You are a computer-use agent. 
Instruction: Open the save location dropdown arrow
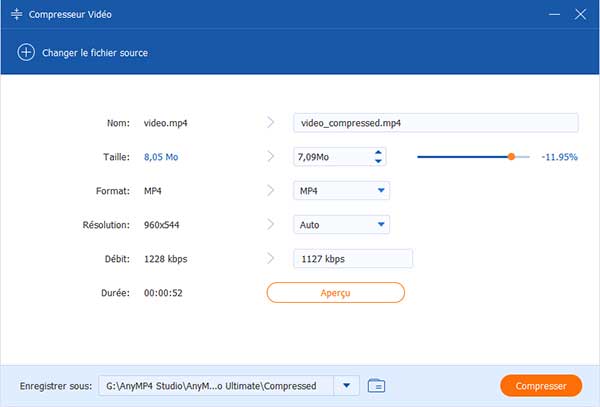[347, 386]
